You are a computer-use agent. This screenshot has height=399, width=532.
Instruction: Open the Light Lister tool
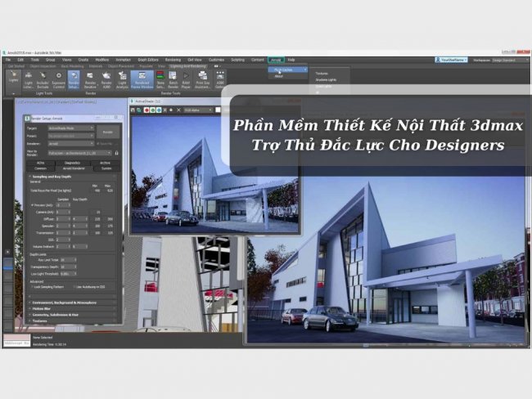coord(29,80)
